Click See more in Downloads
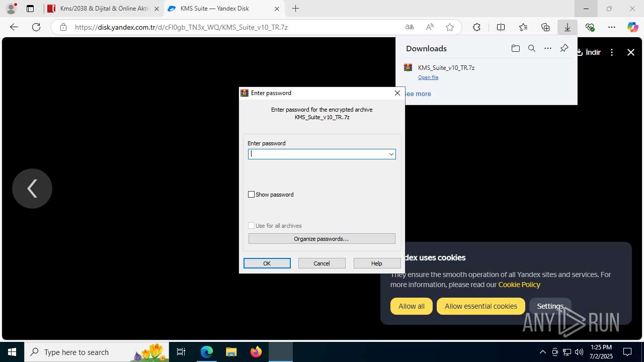Image resolution: width=644 pixels, height=362 pixels. [x=417, y=94]
